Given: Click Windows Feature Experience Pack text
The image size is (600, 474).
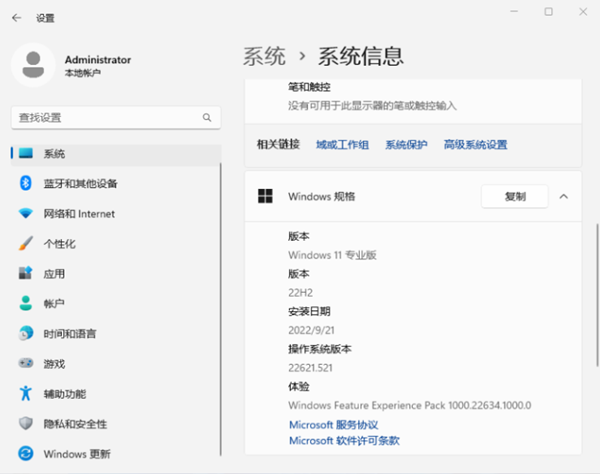Looking at the screenshot, I should pos(409,405).
